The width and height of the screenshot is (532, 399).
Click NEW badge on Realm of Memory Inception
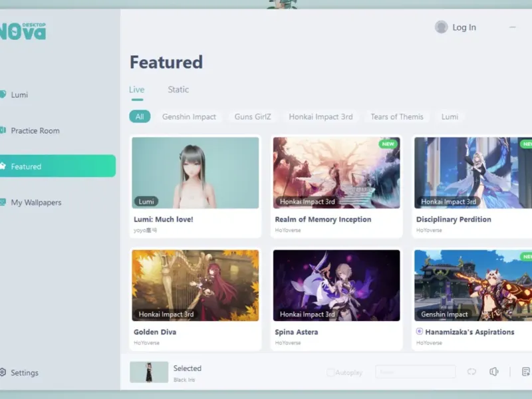[x=388, y=144]
